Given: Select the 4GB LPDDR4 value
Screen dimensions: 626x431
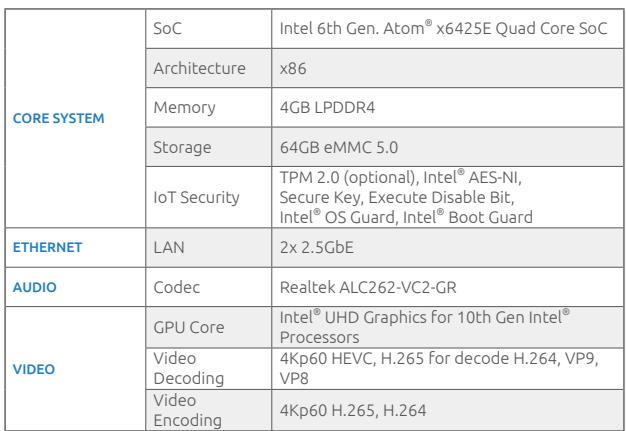Looking at the screenshot, I should (327, 108).
